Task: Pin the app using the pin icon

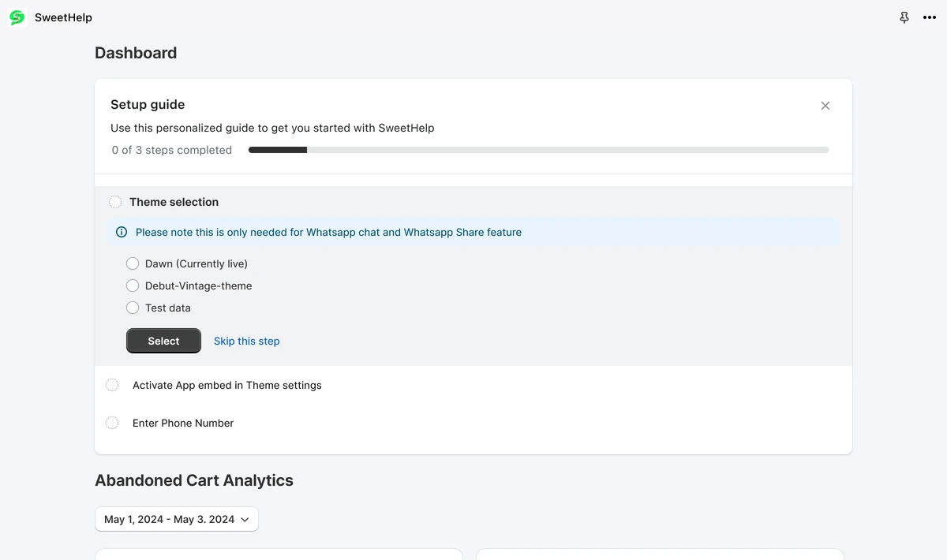Action: (x=904, y=17)
